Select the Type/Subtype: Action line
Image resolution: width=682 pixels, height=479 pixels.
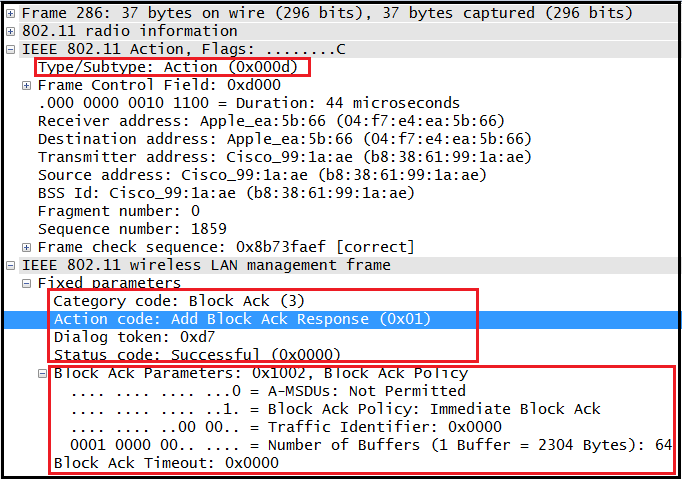tap(172, 67)
